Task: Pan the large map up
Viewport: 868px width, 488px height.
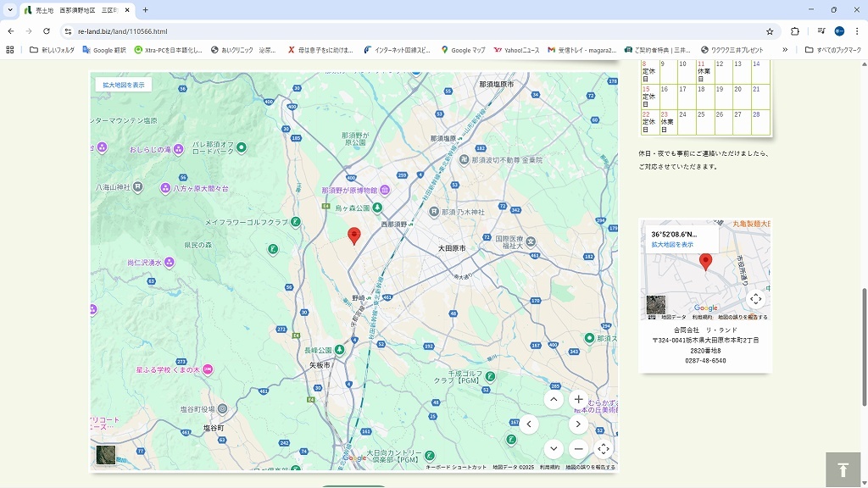Action: (x=554, y=400)
